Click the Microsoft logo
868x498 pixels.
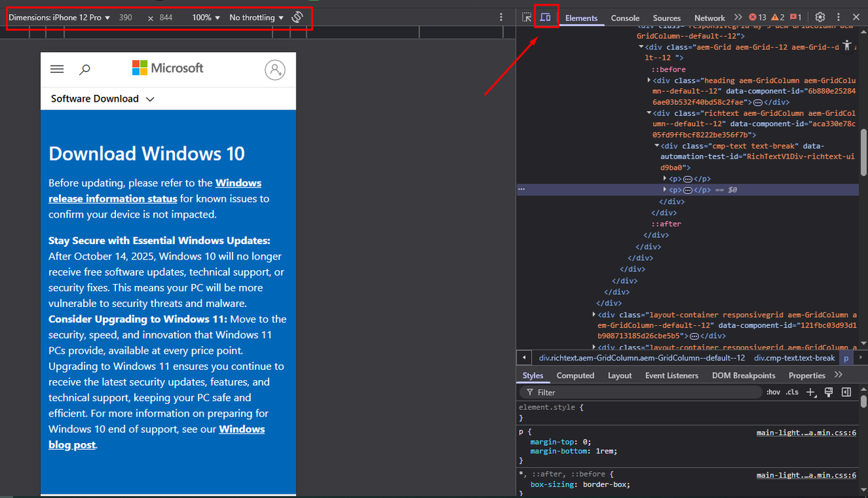pyautogui.click(x=167, y=68)
